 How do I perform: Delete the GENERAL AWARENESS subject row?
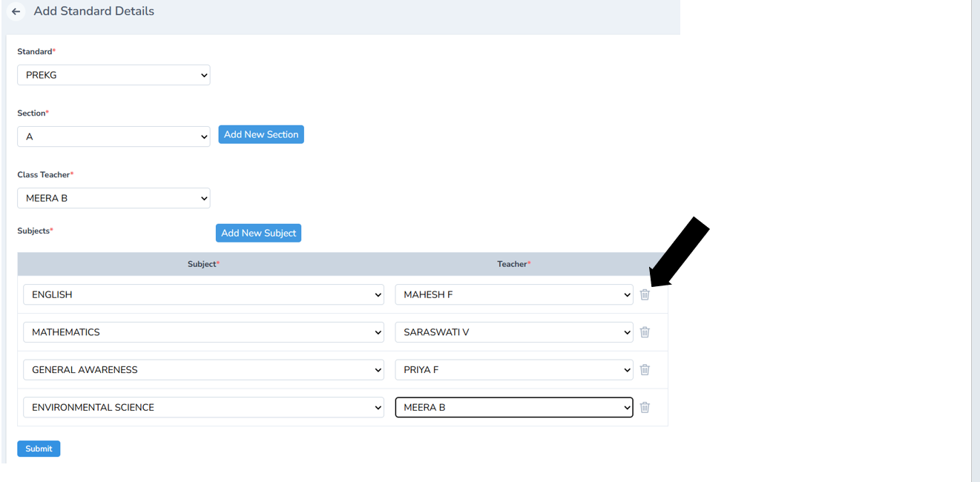coord(645,369)
